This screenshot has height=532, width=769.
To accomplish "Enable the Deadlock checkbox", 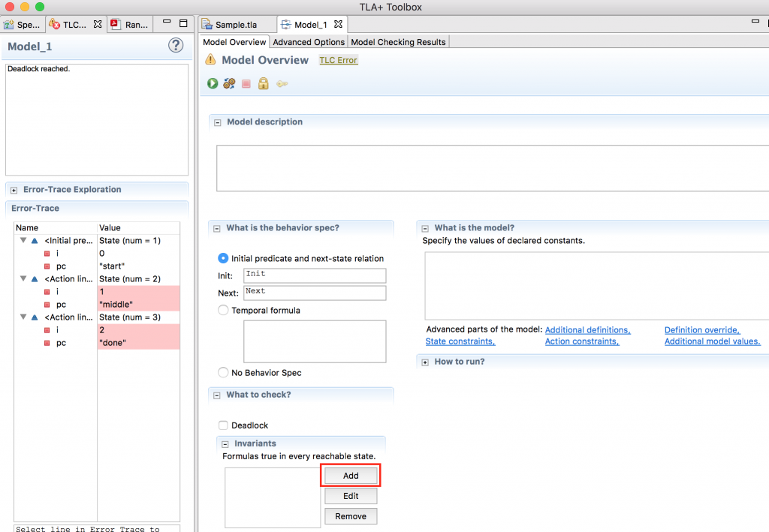I will [x=223, y=425].
